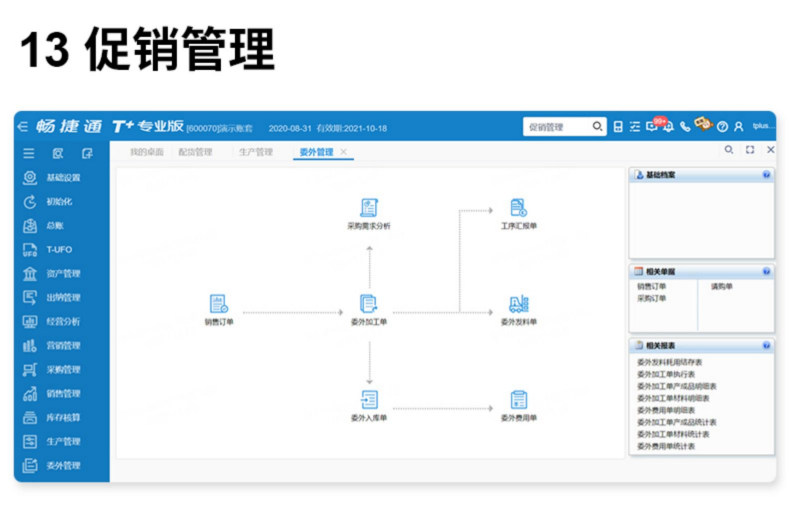The height and width of the screenshot is (507, 790).
Task: Open report 委外加工单产成品明细表
Action: click(x=677, y=386)
